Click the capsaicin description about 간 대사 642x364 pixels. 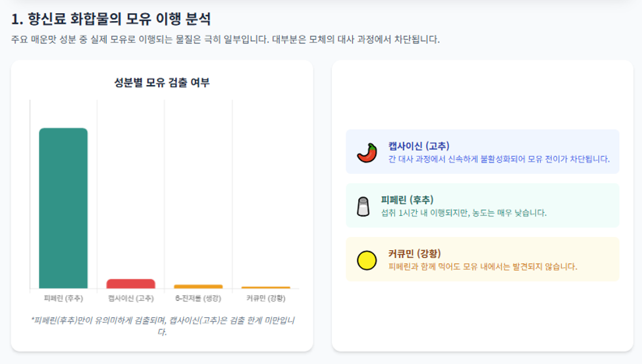(x=498, y=159)
